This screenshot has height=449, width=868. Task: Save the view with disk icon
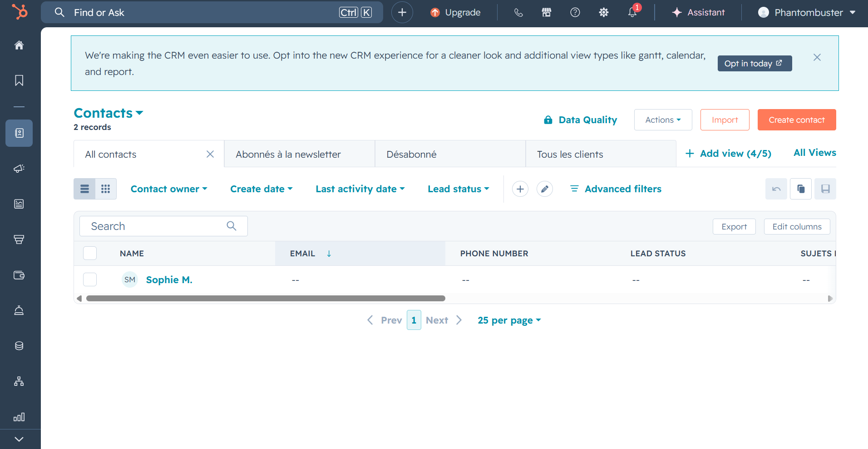[x=825, y=189]
